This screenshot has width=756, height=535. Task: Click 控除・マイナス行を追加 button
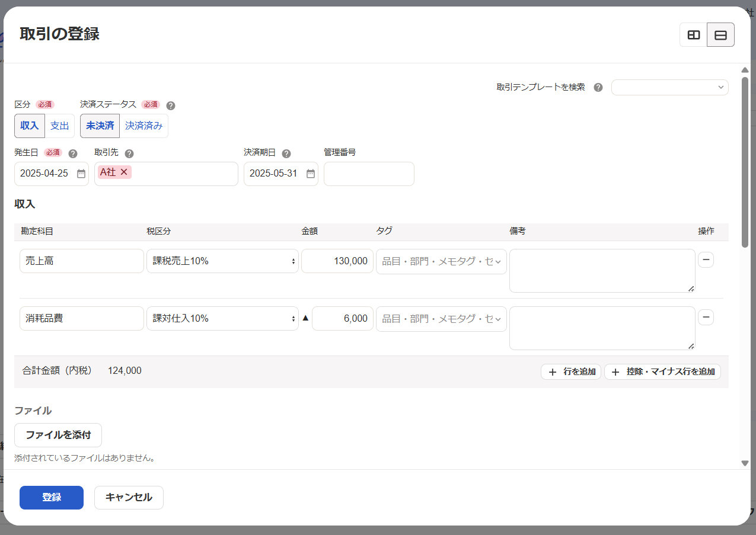point(662,372)
